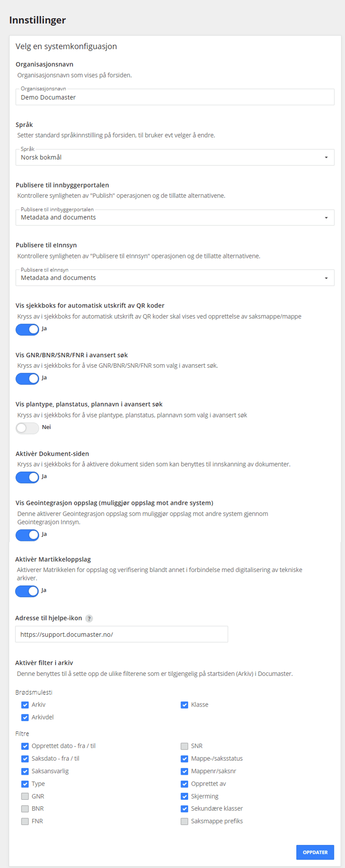Click the OPPDATER button
Image resolution: width=345 pixels, height=868 pixels.
click(315, 852)
